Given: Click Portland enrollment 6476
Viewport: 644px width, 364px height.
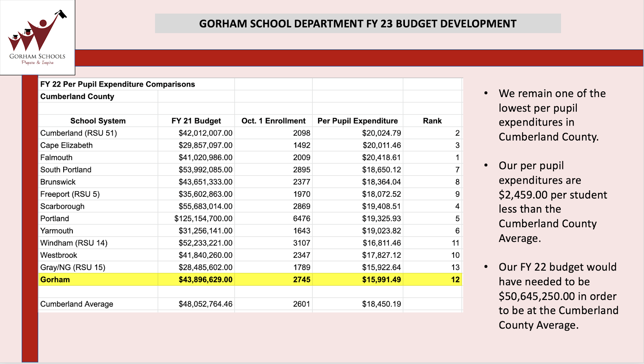Looking at the screenshot, I should pyautogui.click(x=301, y=219).
